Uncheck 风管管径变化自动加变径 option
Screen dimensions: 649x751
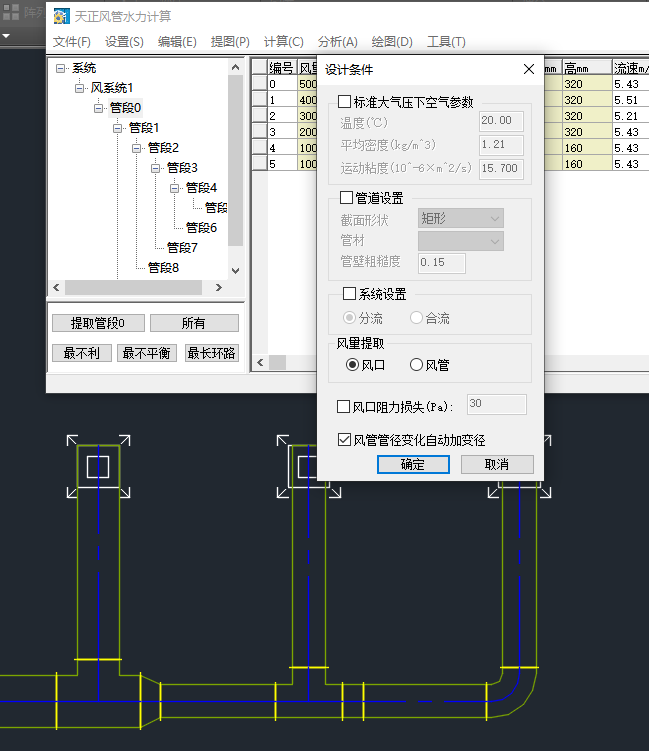[x=345, y=439]
